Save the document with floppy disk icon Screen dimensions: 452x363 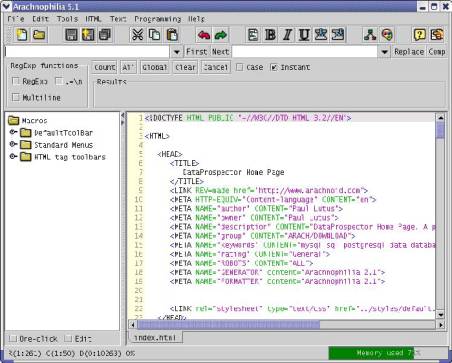71,35
